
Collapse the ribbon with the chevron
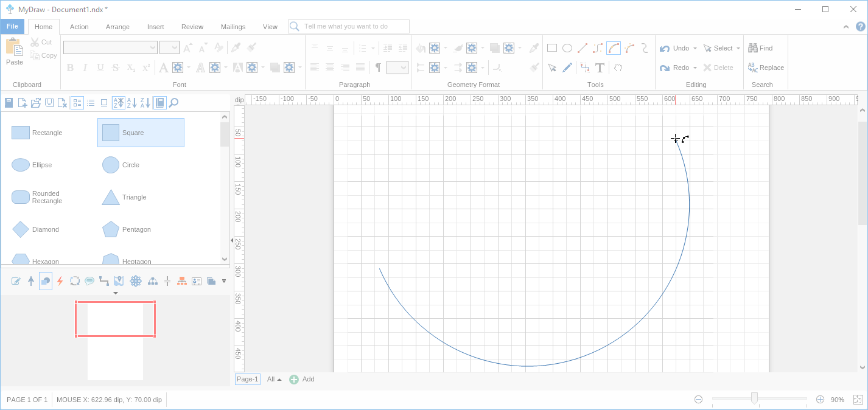[846, 27]
